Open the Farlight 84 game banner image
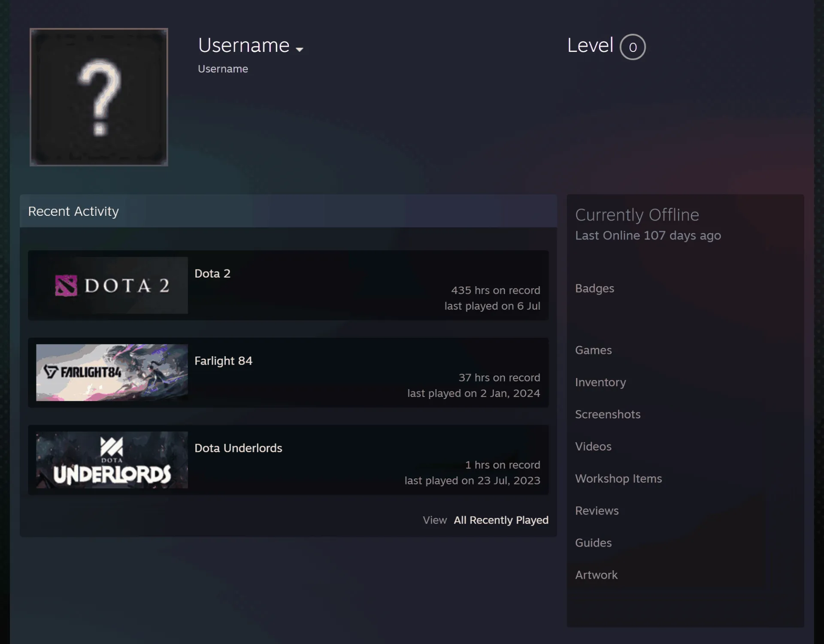The image size is (824, 644). pyautogui.click(x=112, y=372)
